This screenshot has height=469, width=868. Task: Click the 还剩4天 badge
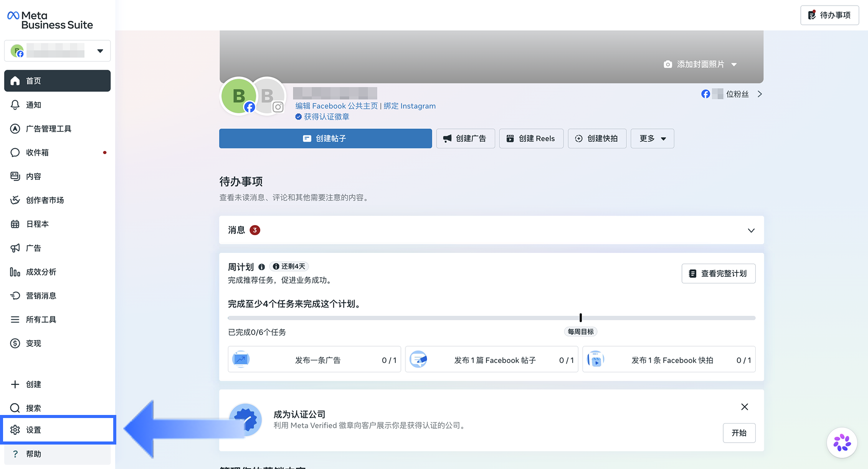coord(289,267)
